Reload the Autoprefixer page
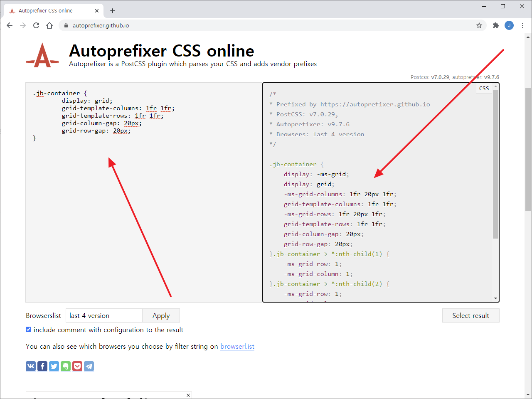Viewport: 532px width, 399px height. pyautogui.click(x=36, y=25)
